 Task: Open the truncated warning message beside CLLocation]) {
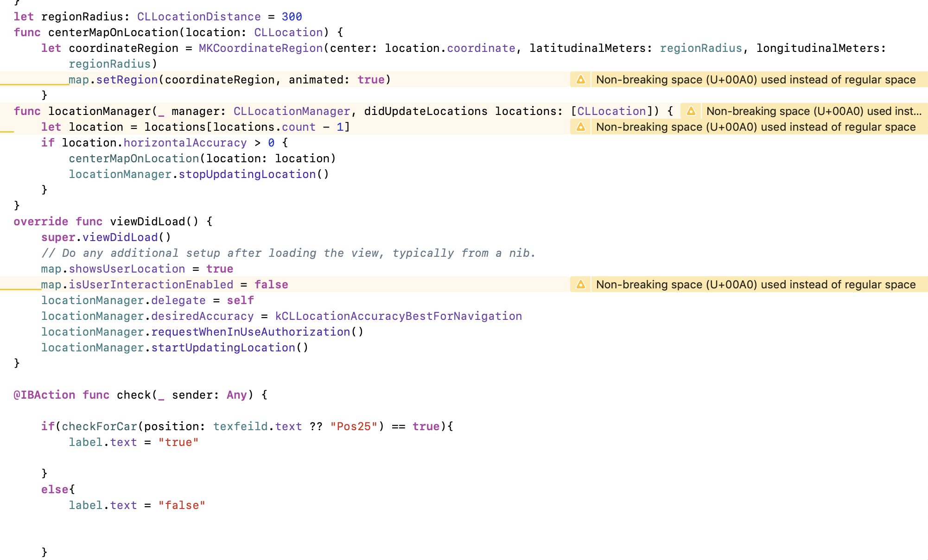(x=813, y=111)
